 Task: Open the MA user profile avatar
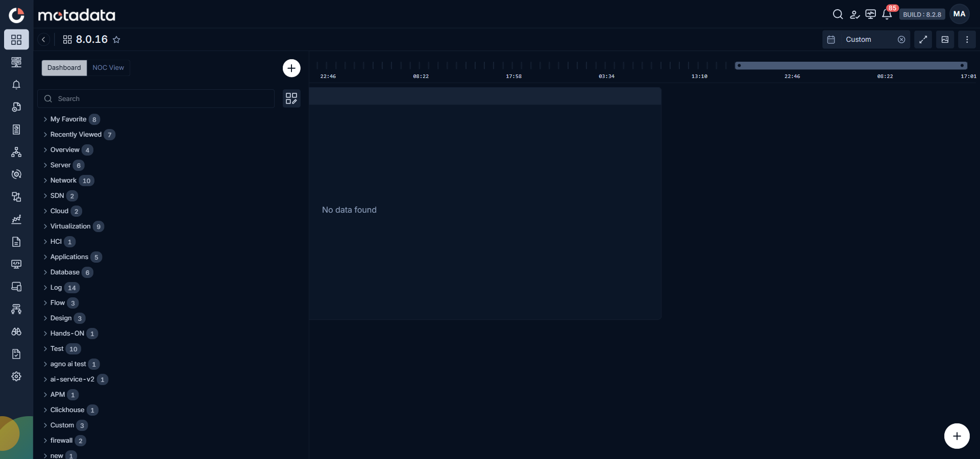[960, 14]
